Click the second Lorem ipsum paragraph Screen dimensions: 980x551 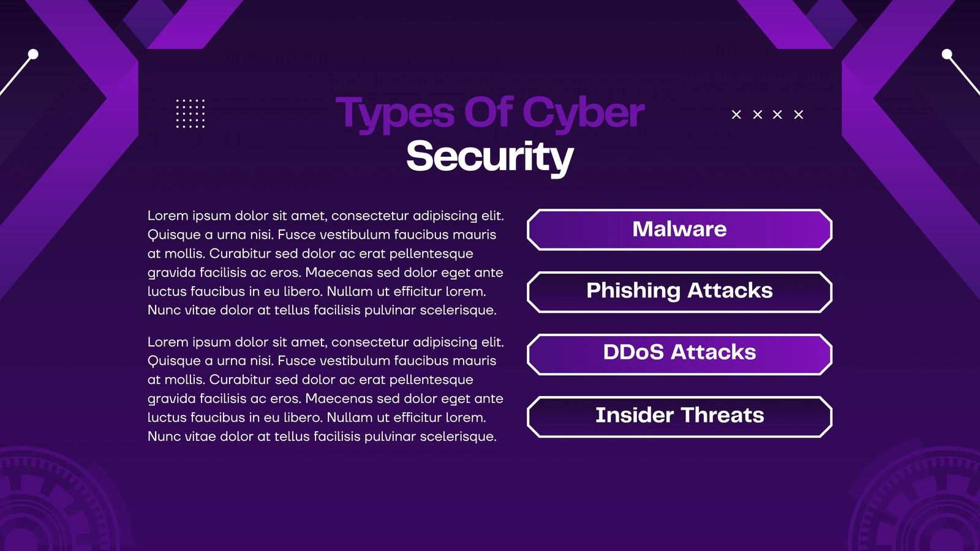(325, 389)
